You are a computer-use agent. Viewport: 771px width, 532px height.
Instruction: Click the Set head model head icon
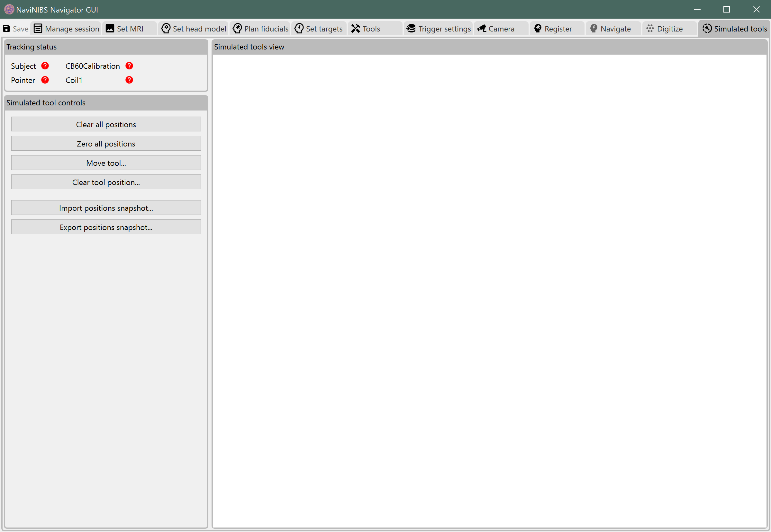pos(166,29)
